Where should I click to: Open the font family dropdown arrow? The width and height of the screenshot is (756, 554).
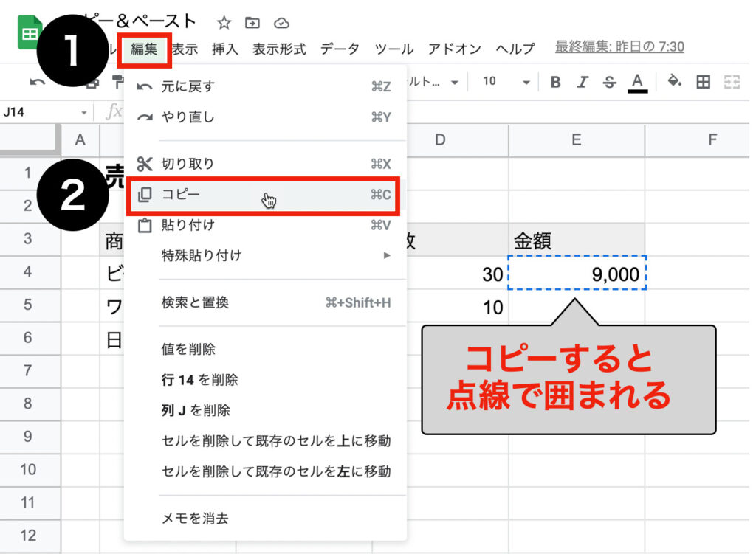454,83
